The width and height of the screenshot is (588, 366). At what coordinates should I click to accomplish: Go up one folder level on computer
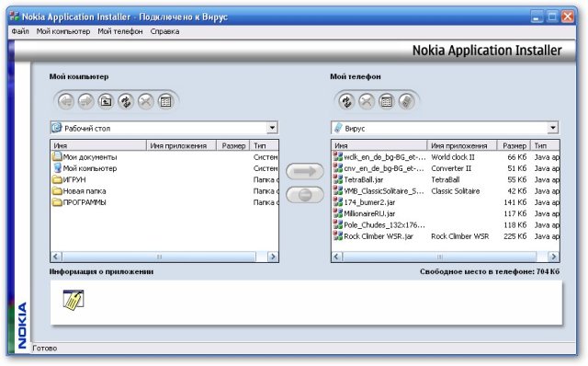click(x=106, y=101)
